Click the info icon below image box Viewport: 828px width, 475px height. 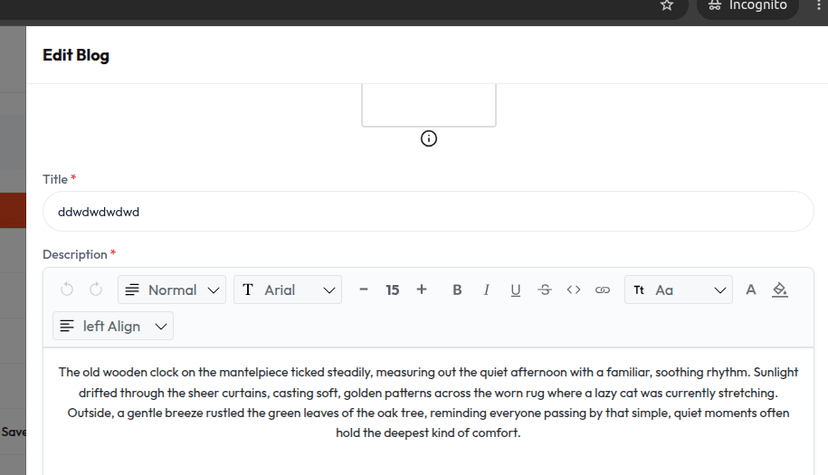tap(429, 138)
